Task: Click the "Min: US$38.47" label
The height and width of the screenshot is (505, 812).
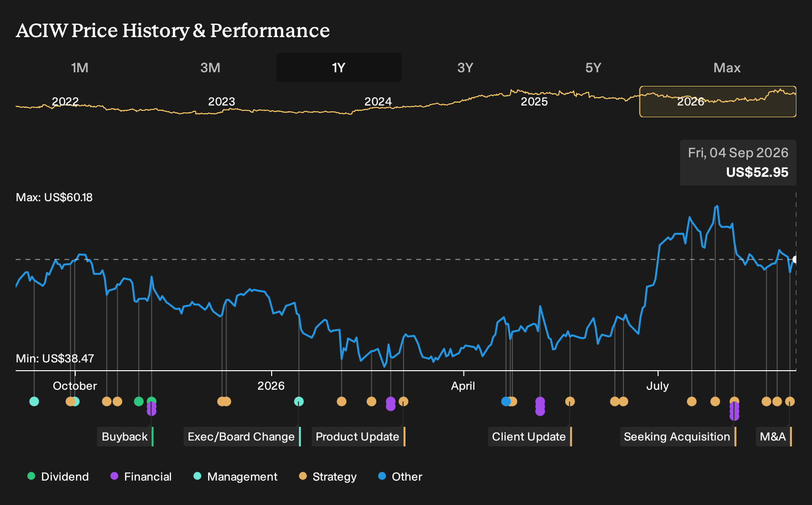Action: [55, 358]
